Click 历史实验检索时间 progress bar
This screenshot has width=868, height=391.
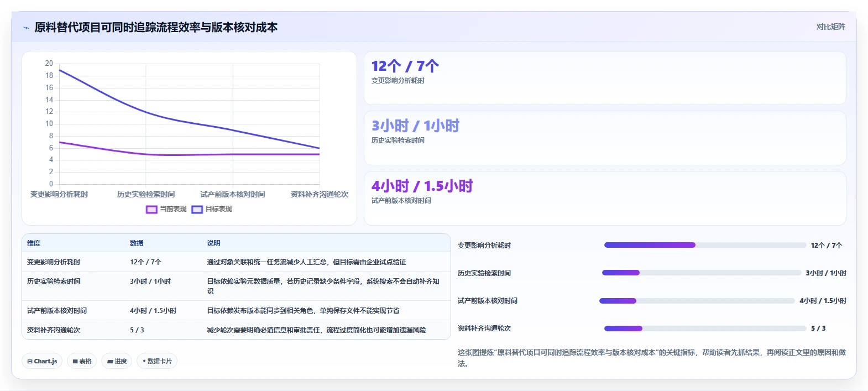coord(702,273)
